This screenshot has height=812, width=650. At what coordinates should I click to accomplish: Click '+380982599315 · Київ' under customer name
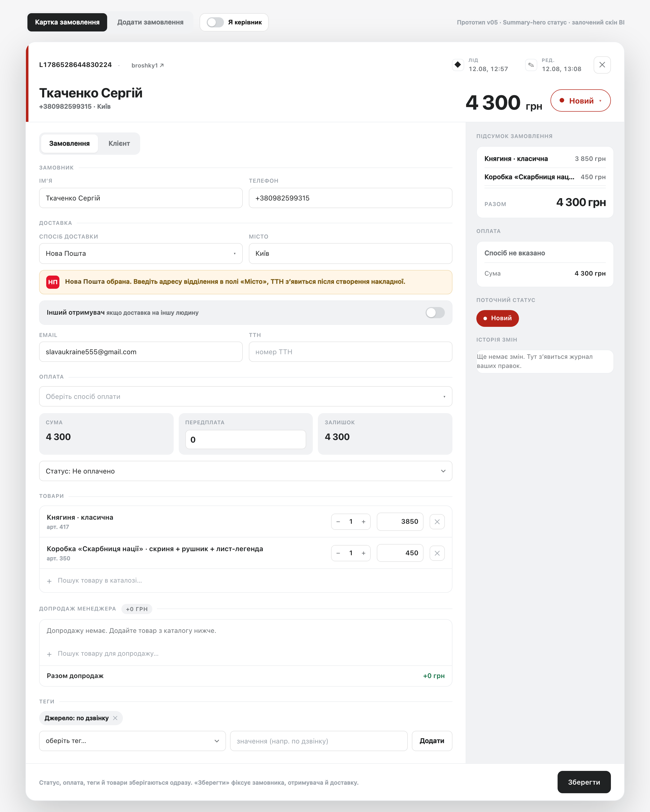tap(75, 107)
